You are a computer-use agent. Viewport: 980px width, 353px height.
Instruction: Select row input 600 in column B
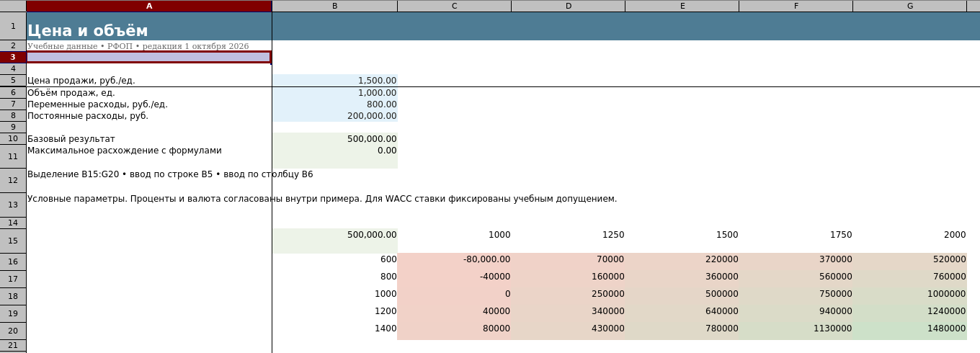click(x=334, y=262)
